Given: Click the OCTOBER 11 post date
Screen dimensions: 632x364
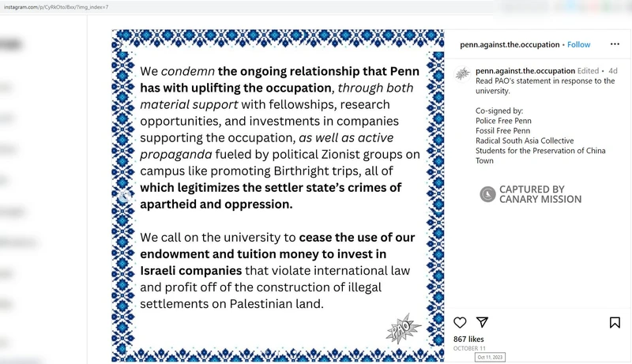Looking at the screenshot, I should 469,349.
